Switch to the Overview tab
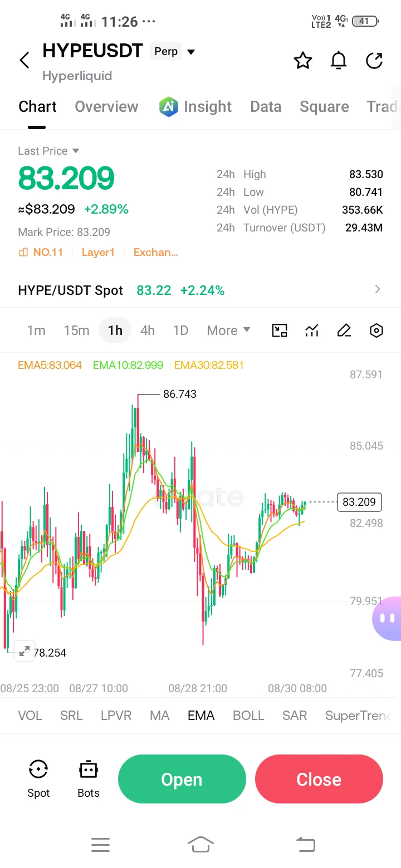Image resolution: width=401 pixels, height=868 pixels. click(x=106, y=106)
